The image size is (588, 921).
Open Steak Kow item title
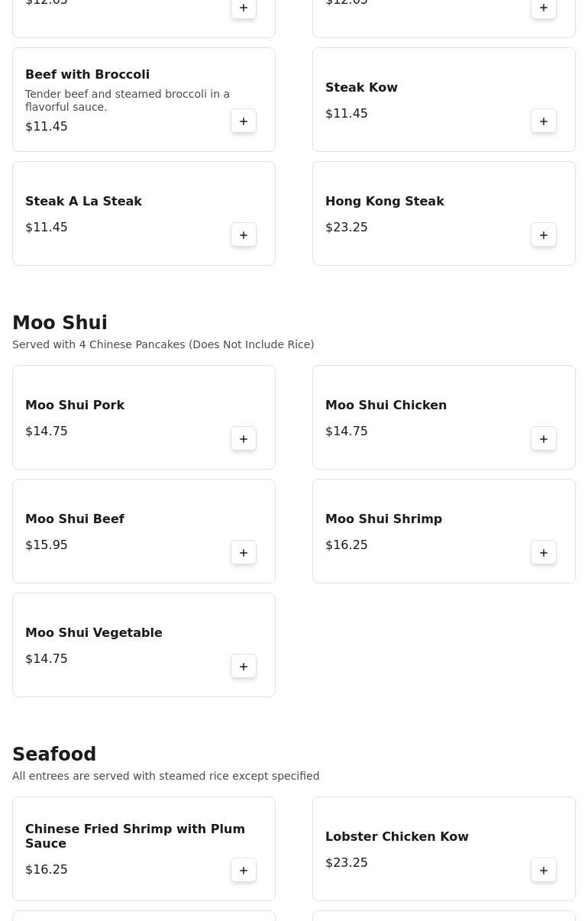[361, 88]
